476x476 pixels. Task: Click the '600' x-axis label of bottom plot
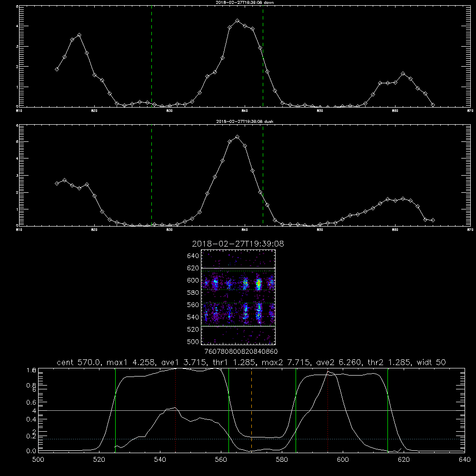pos(343,460)
